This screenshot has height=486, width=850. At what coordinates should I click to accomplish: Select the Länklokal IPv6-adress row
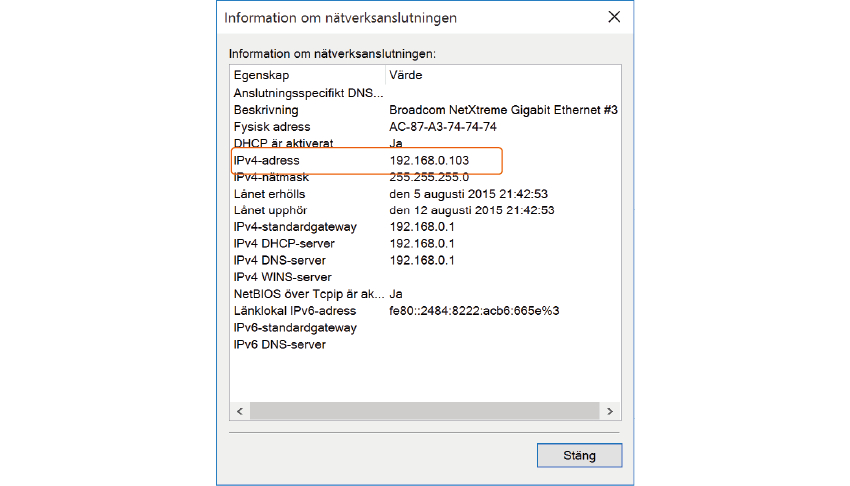(295, 311)
